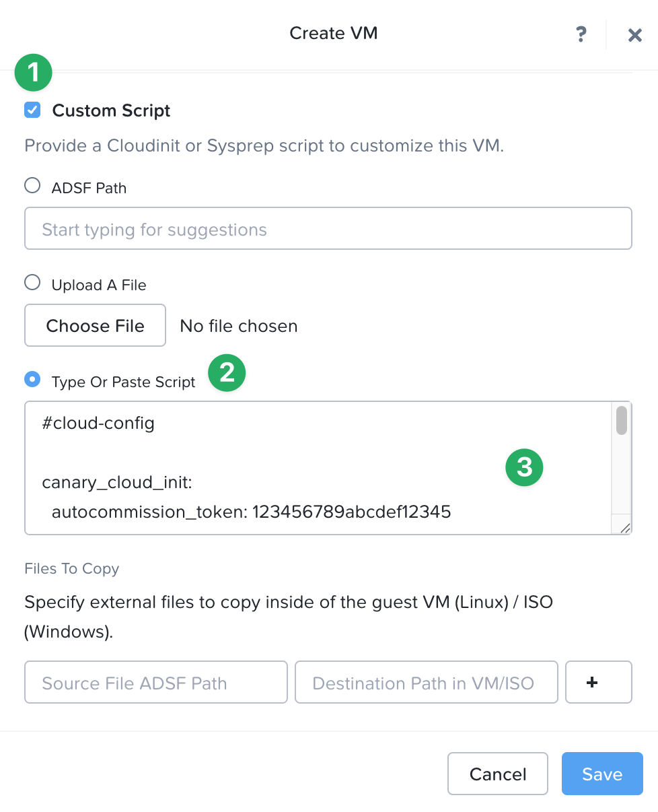Click the green annotation marker numbered 3
The width and height of the screenshot is (658, 812).
click(524, 467)
